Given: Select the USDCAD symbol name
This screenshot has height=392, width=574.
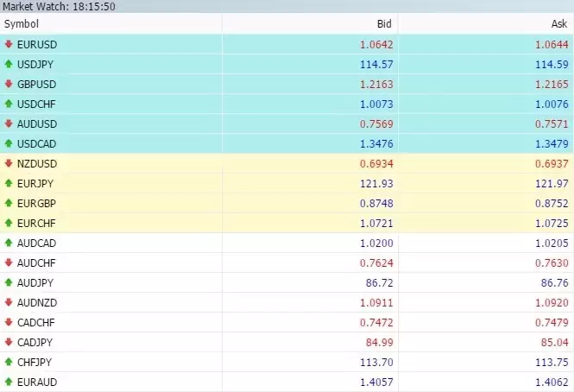Looking at the screenshot, I should pos(36,143).
